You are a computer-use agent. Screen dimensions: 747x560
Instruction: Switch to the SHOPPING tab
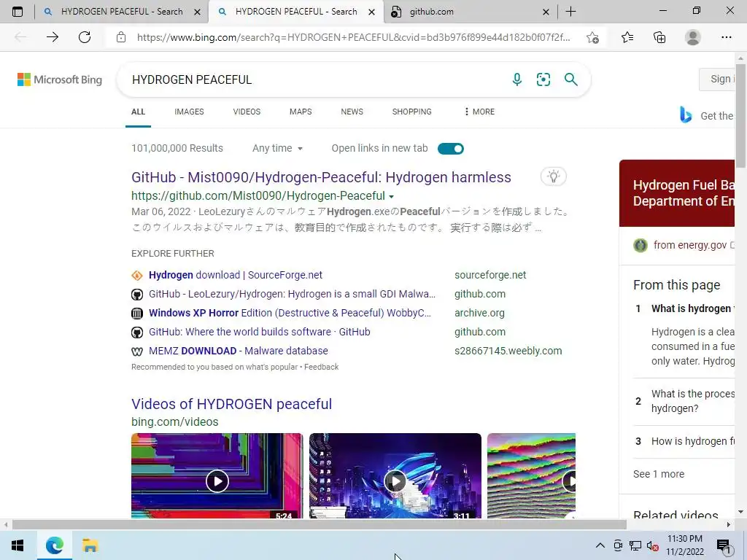pyautogui.click(x=412, y=112)
